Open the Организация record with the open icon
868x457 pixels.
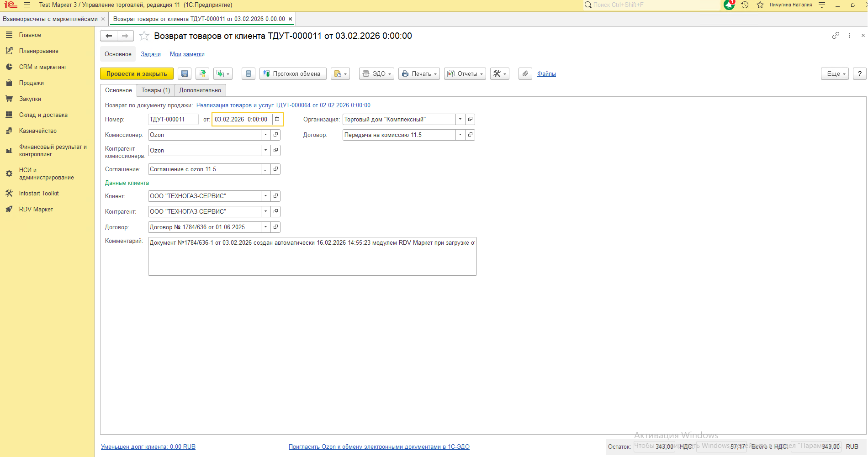tap(470, 120)
